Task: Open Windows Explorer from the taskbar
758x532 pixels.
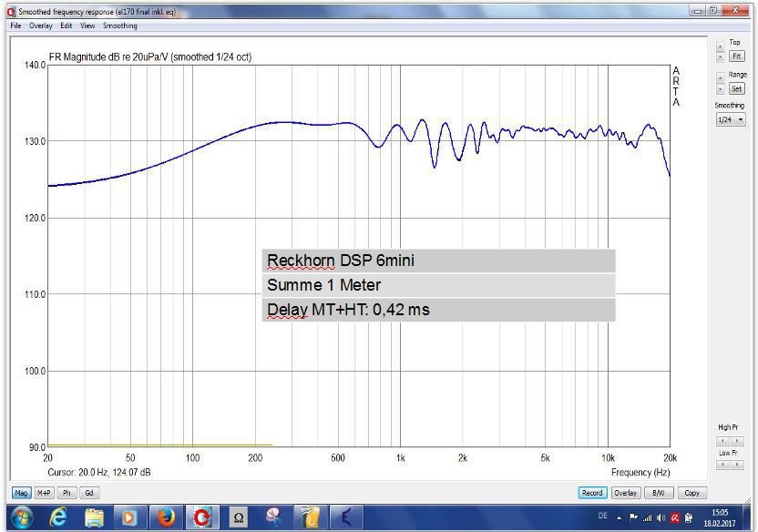Action: click(x=94, y=518)
